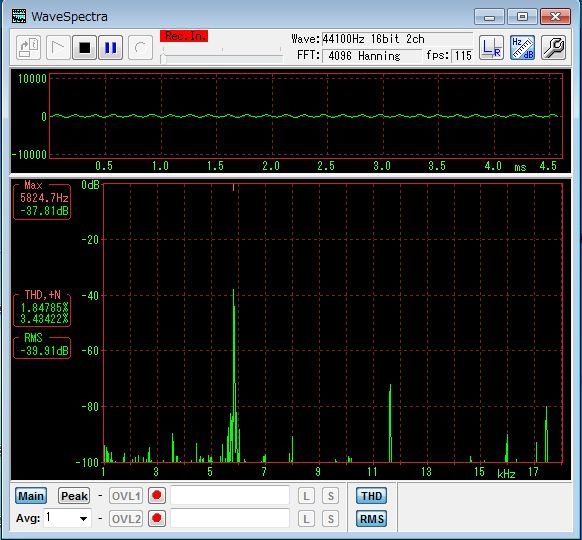Toggle the Peak hold button
Image resolution: width=582 pixels, height=540 pixels.
pos(74,496)
